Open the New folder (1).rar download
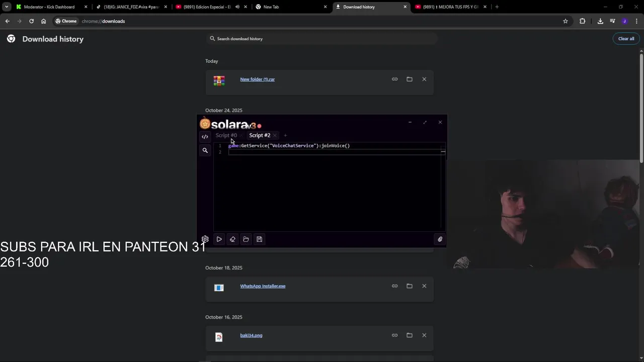644x362 pixels. tap(257, 79)
